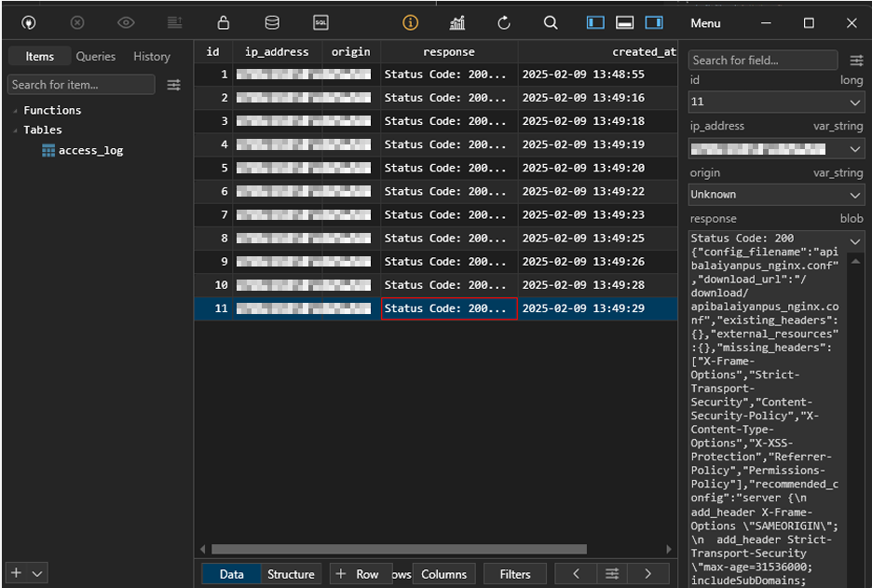Open the search tool in the toolbar
Viewport: 872px width, 588px height.
[x=551, y=22]
